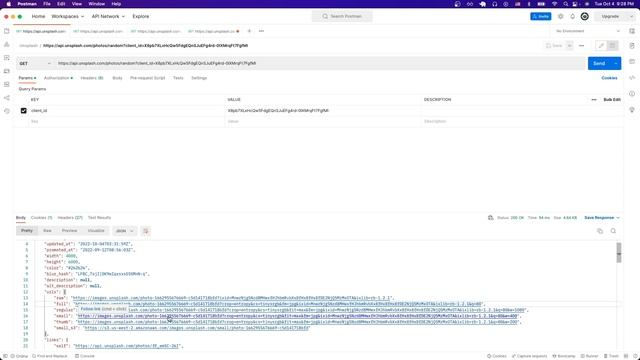This screenshot has width=640, height=360.
Task: Open Explore in header
Action: pyautogui.click(x=140, y=16)
